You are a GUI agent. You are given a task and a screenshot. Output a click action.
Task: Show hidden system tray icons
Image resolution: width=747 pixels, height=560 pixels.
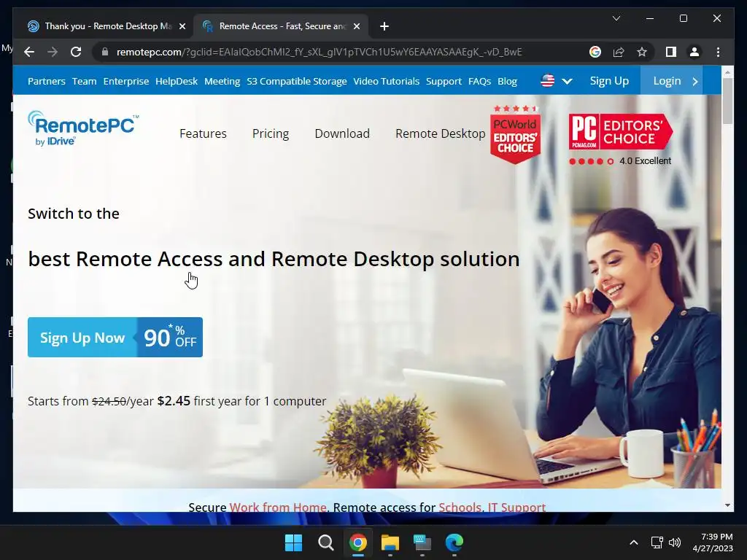pyautogui.click(x=634, y=542)
